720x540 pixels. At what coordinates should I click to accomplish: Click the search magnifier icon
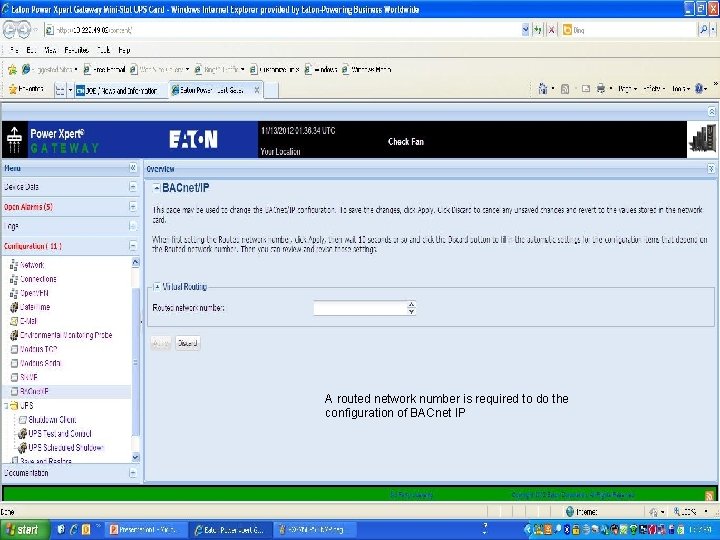703,30
